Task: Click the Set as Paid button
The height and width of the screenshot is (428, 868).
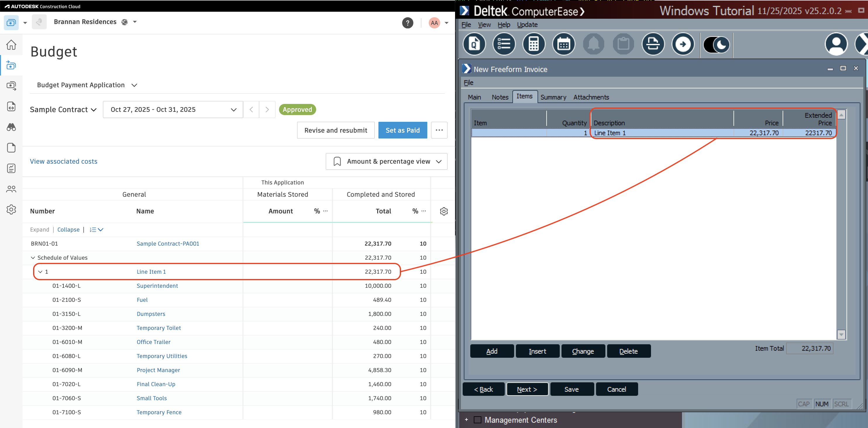Action: pyautogui.click(x=402, y=130)
